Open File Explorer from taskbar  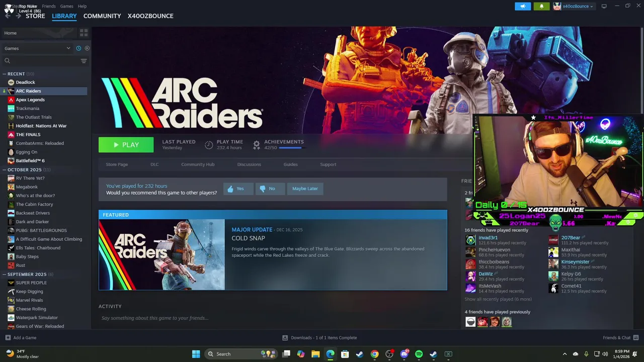tap(315, 354)
